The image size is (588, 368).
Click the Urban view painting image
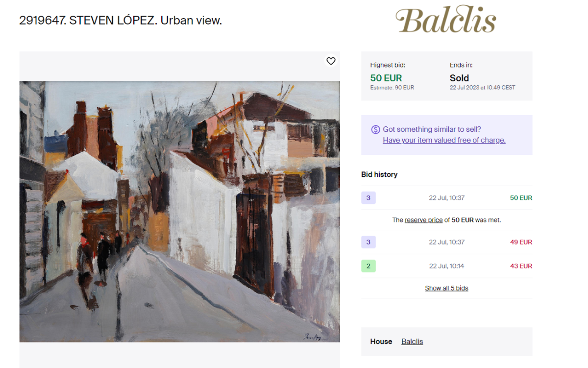[x=179, y=212]
